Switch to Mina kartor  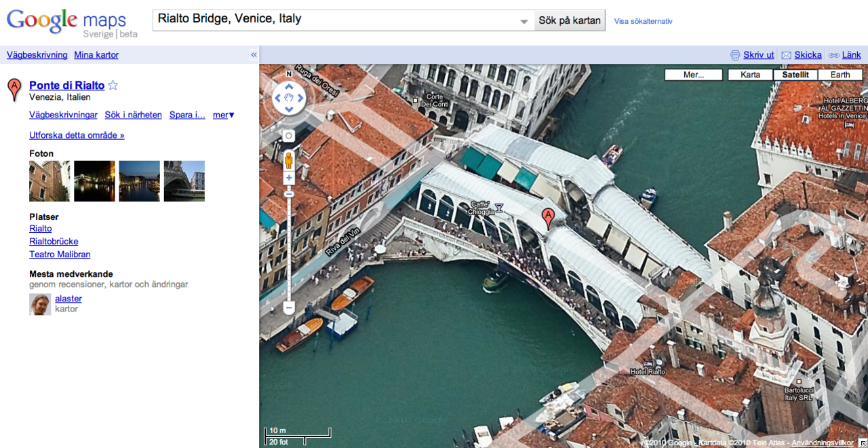(x=96, y=55)
